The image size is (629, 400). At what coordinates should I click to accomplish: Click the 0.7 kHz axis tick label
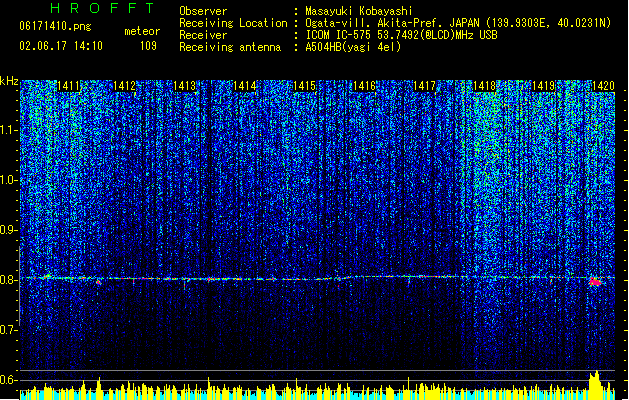coord(9,330)
